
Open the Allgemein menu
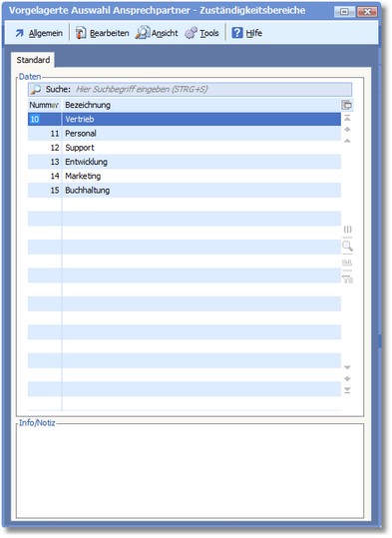39,33
